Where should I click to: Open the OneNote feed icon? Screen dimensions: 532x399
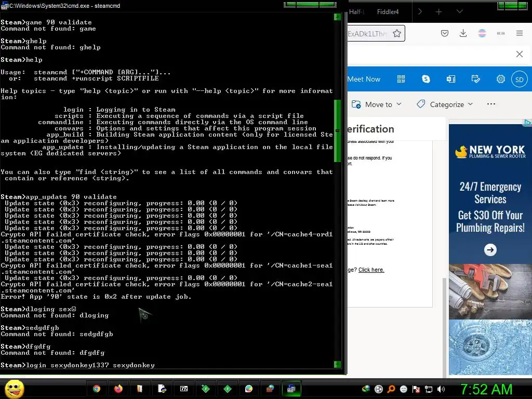(451, 79)
